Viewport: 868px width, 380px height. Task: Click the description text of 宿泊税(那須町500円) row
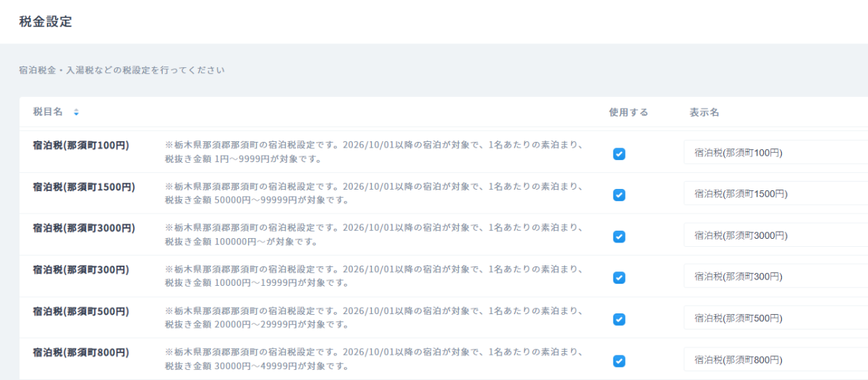pyautogui.click(x=373, y=318)
